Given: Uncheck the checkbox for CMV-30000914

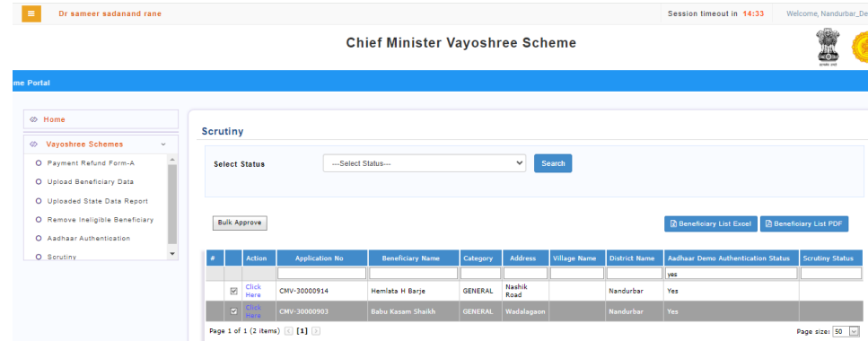Looking at the screenshot, I should tap(233, 291).
